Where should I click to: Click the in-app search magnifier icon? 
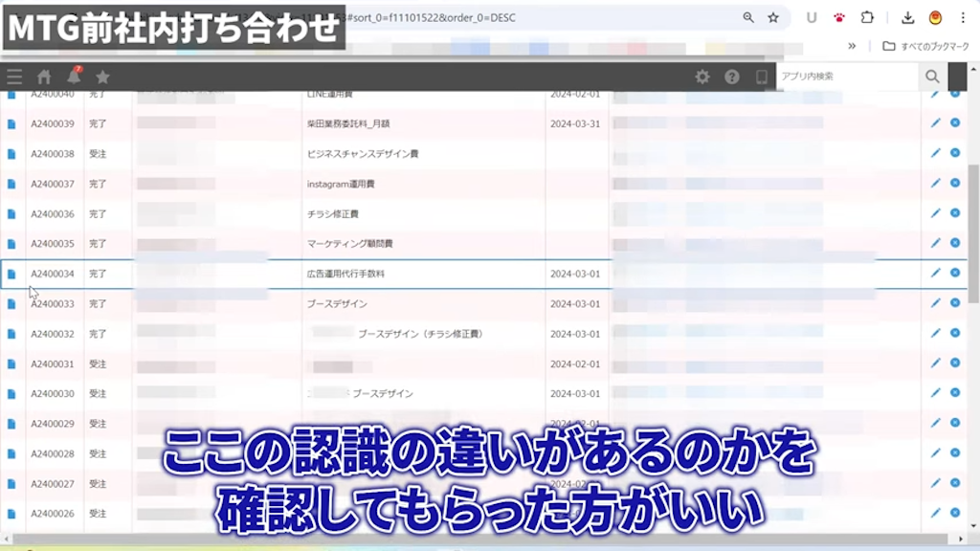click(x=933, y=77)
